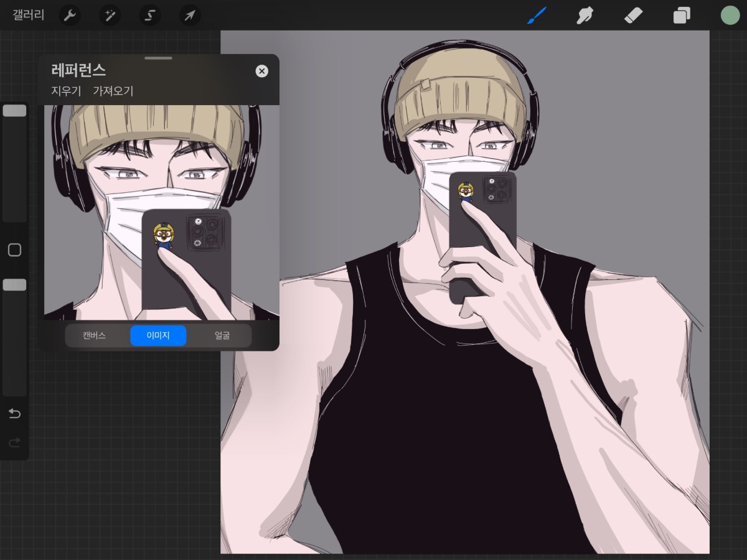The width and height of the screenshot is (747, 560).
Task: Open the Layers panel
Action: (682, 15)
